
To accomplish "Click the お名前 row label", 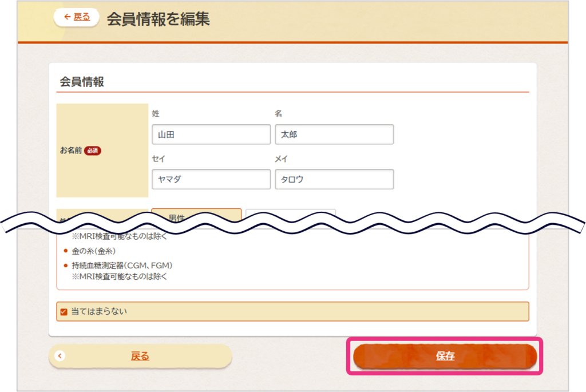I will (71, 151).
